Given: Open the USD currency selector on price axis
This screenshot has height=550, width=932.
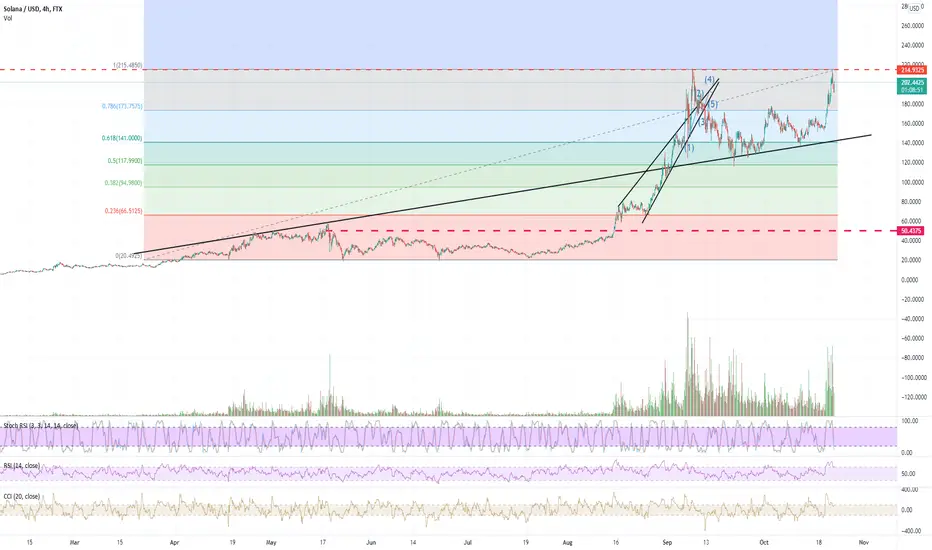Looking at the screenshot, I should [914, 8].
